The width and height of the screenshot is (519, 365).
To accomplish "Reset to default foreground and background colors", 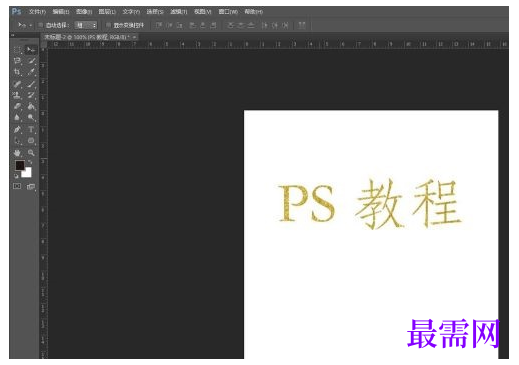I will pos(16,176).
